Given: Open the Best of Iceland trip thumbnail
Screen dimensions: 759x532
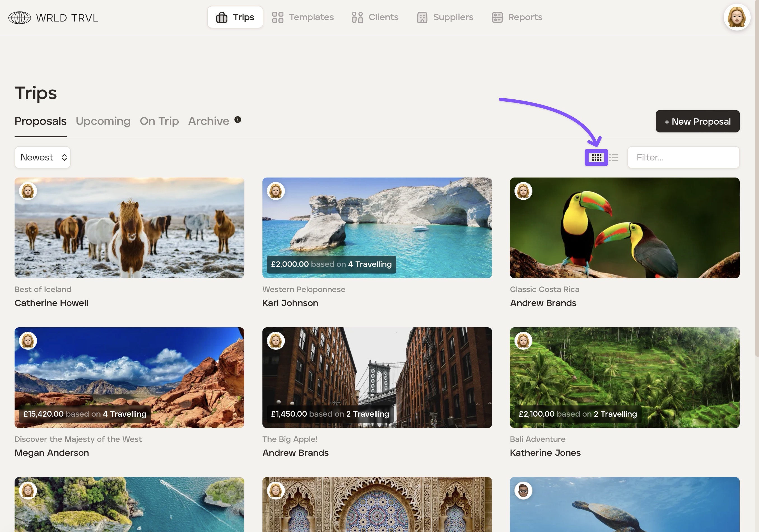Looking at the screenshot, I should tap(129, 228).
